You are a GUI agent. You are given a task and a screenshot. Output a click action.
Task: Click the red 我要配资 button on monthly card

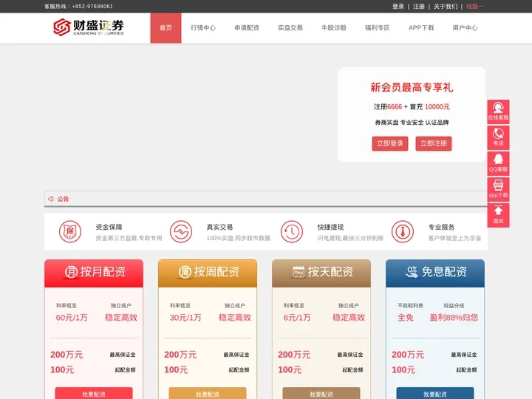[94, 394]
